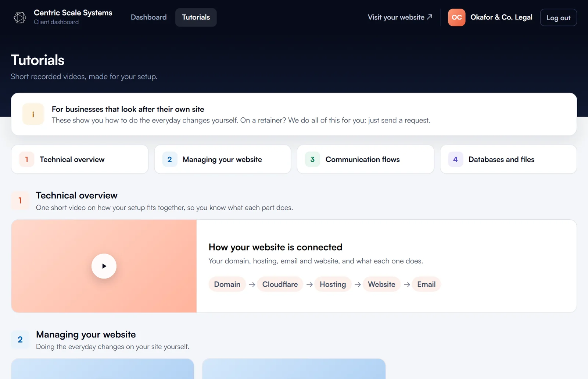The height and width of the screenshot is (379, 588).
Task: Click the OC account avatar
Action: coord(456,17)
